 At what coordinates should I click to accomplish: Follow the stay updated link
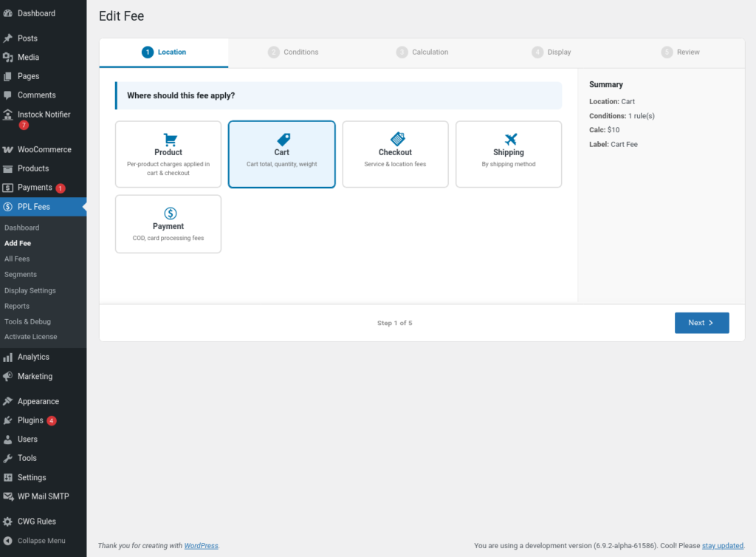(722, 546)
